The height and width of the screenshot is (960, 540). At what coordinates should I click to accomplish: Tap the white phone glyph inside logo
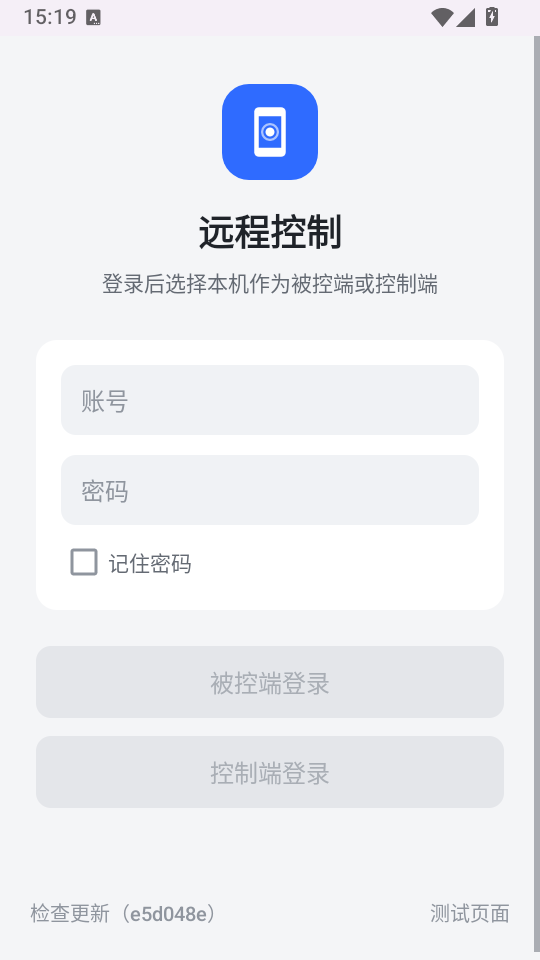[269, 132]
